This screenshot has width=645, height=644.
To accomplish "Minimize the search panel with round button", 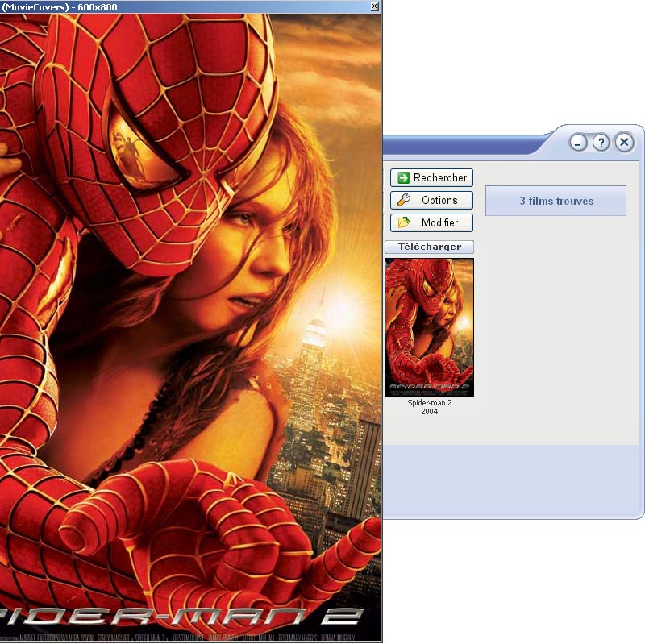I will (x=578, y=143).
